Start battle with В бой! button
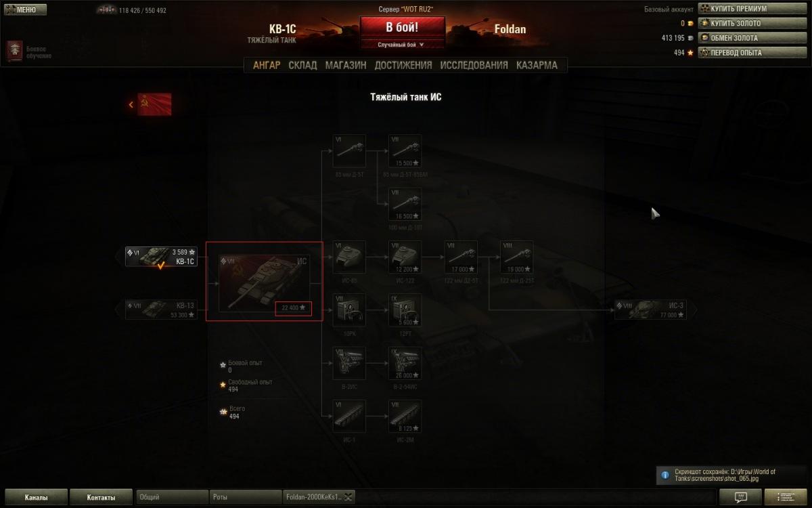This screenshot has height=508, width=812. (402, 28)
